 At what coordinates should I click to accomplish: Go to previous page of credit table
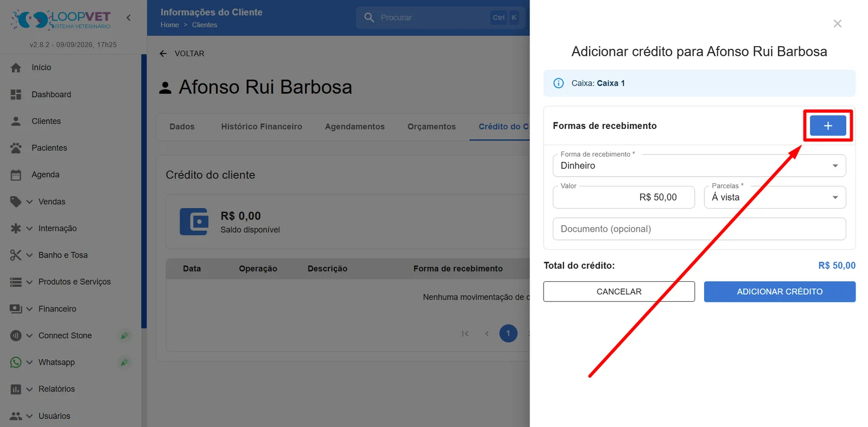[487, 334]
